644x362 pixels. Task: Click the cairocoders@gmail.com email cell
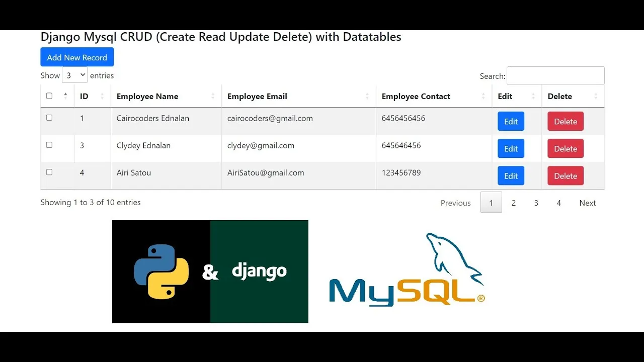[x=270, y=118]
